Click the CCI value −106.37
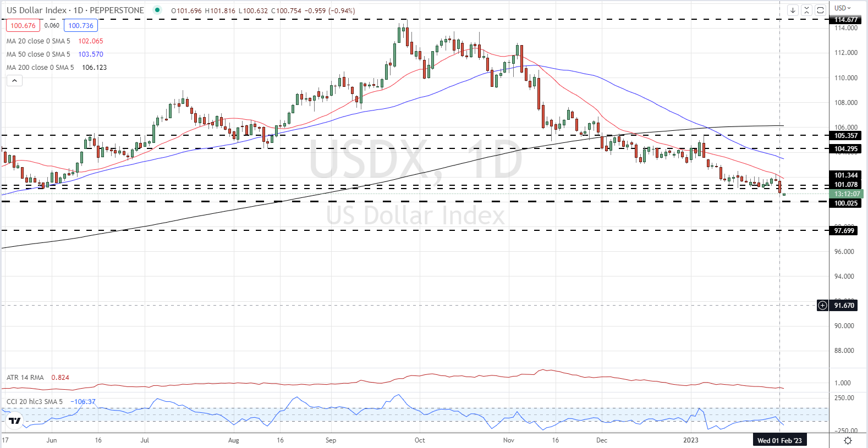 pos(83,401)
